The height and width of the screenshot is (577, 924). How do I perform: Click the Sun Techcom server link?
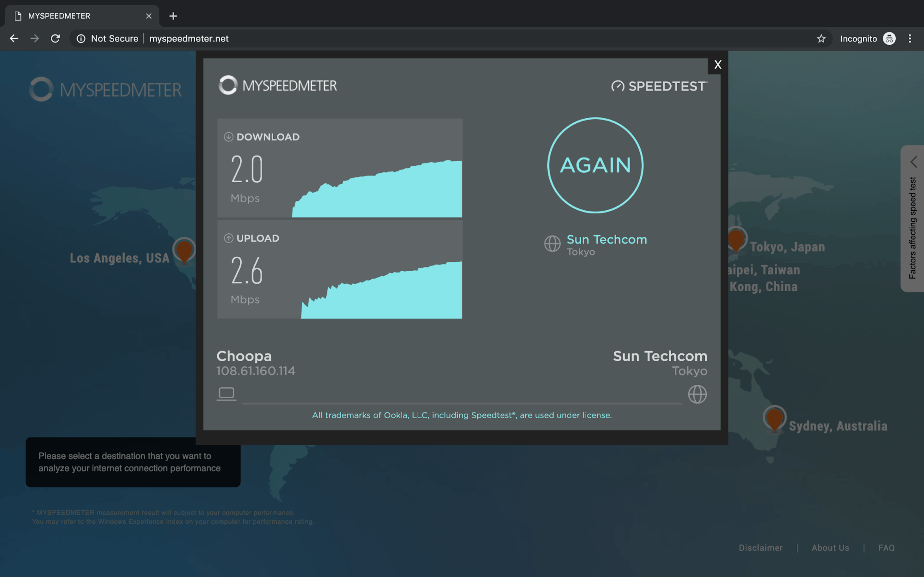[x=606, y=240]
